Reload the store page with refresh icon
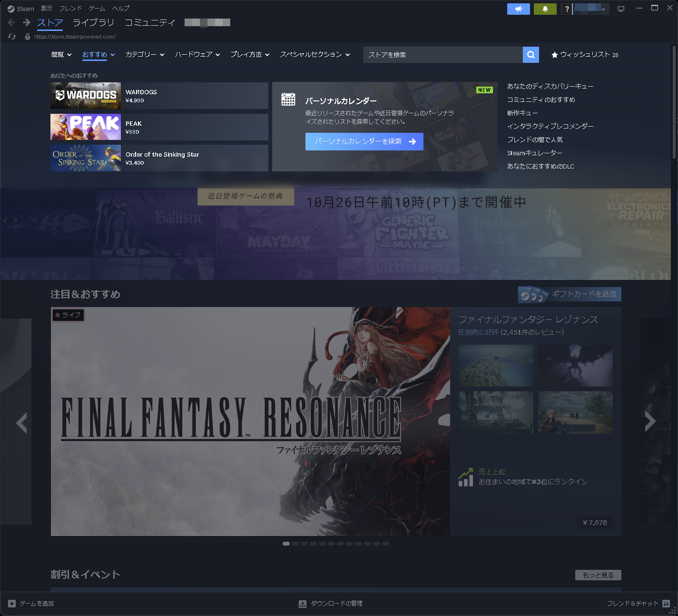This screenshot has height=616, width=678. tap(12, 37)
